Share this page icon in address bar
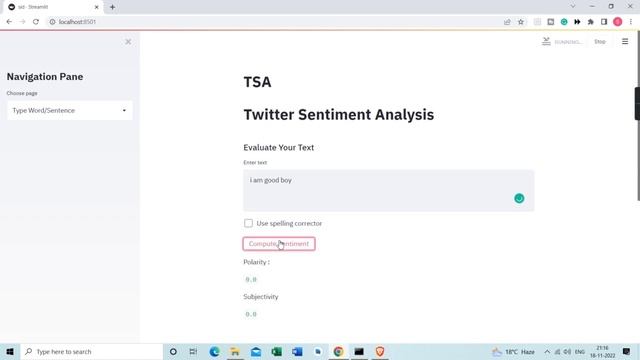Screen dimensions: 640x360 tap(507, 22)
